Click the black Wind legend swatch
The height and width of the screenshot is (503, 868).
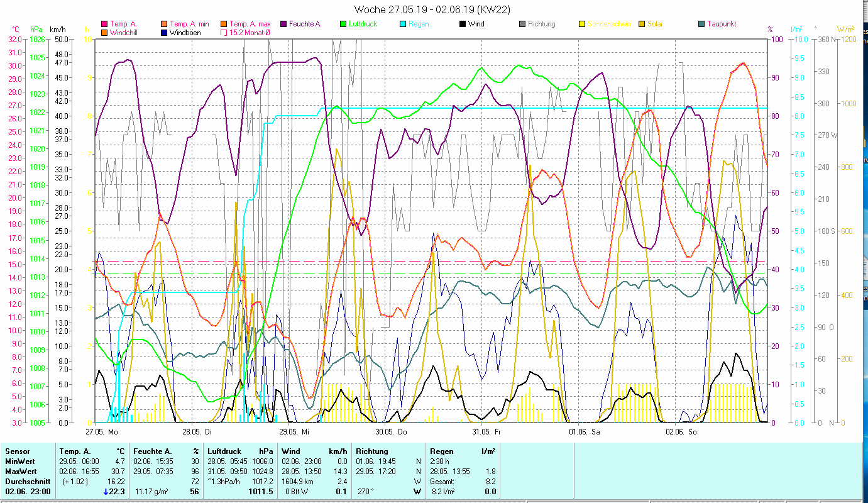click(463, 25)
